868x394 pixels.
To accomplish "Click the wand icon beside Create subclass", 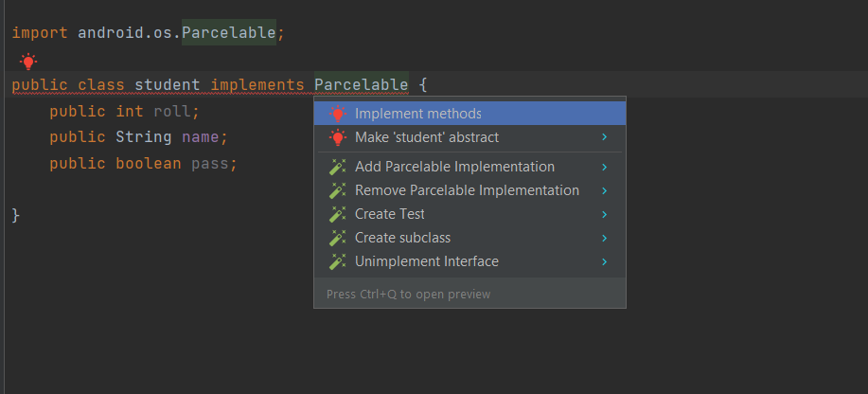I will tap(338, 238).
